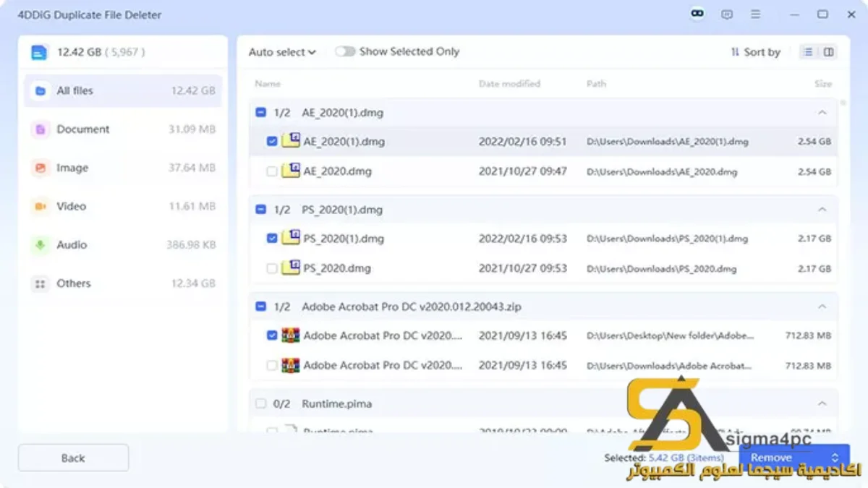868x488 pixels.
Task: Check the PS_2020.dmg file checkbox
Action: coord(272,269)
